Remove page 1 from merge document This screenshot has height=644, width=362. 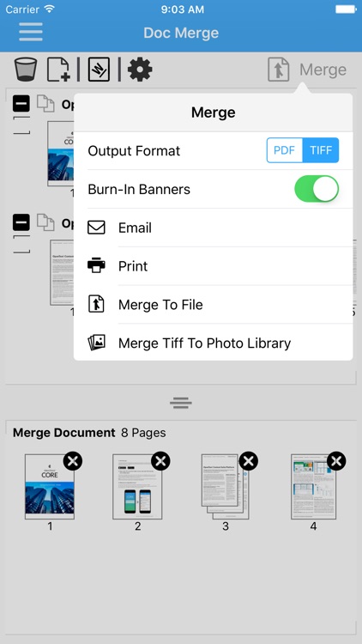[73, 462]
